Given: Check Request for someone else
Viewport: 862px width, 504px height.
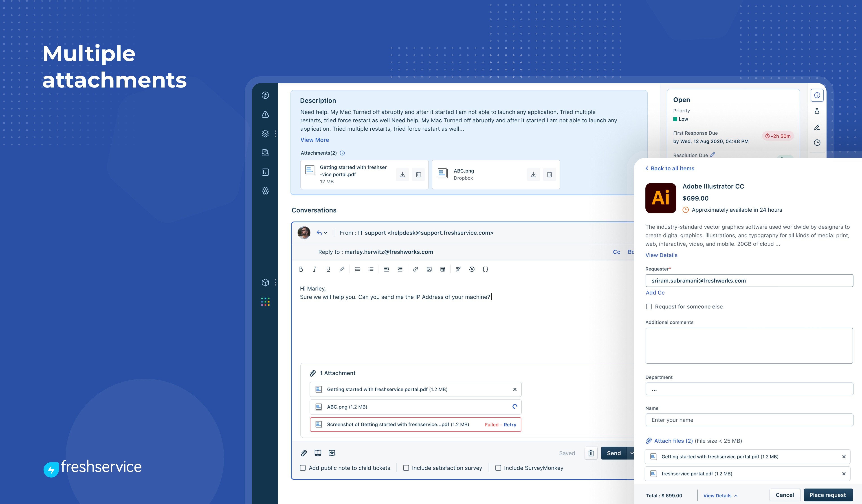Looking at the screenshot, I should 649,306.
